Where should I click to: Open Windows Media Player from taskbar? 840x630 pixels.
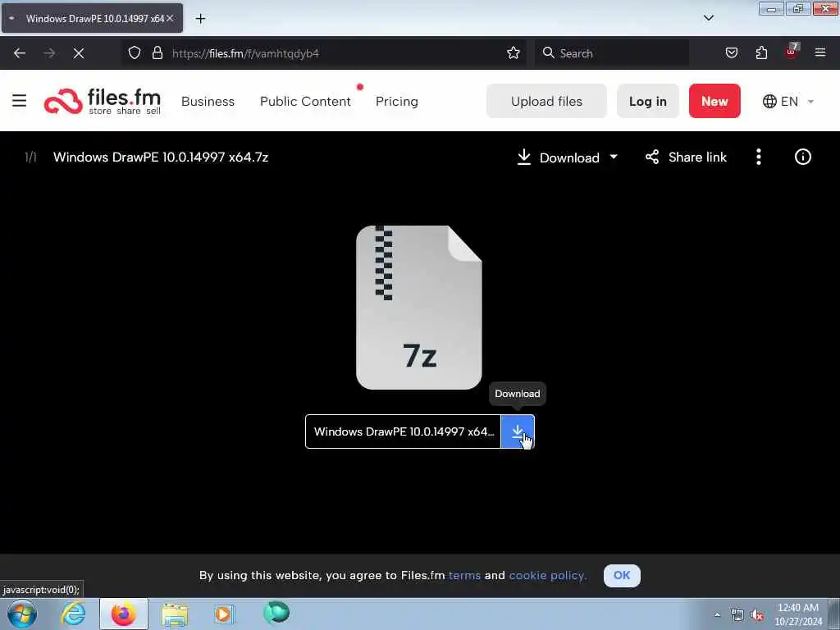pos(225,614)
